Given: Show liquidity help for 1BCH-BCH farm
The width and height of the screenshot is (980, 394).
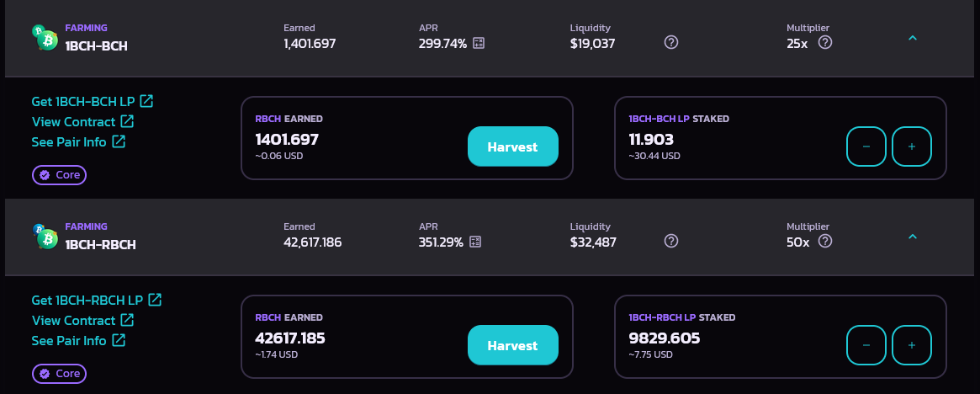Looking at the screenshot, I should [671, 43].
